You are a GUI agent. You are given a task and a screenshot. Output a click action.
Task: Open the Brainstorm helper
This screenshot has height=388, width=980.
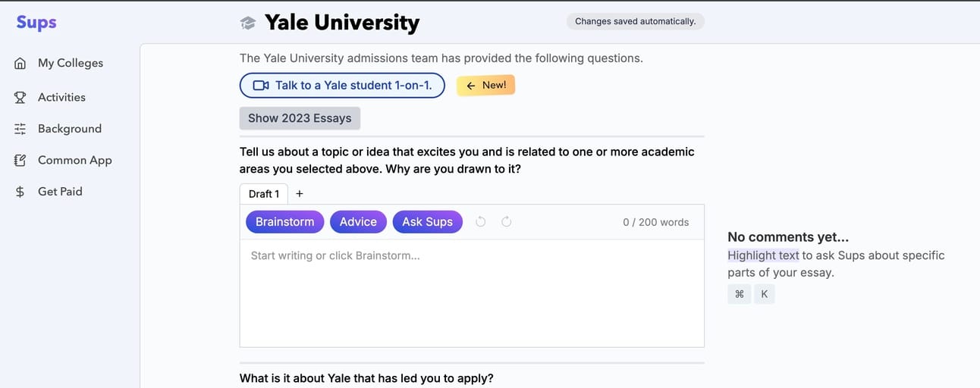pyautogui.click(x=285, y=222)
